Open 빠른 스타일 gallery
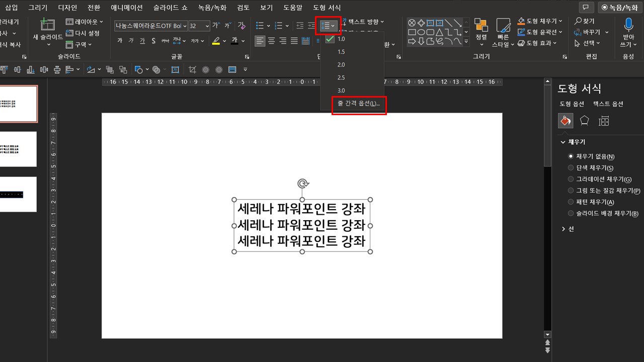644x362 pixels. tap(503, 32)
